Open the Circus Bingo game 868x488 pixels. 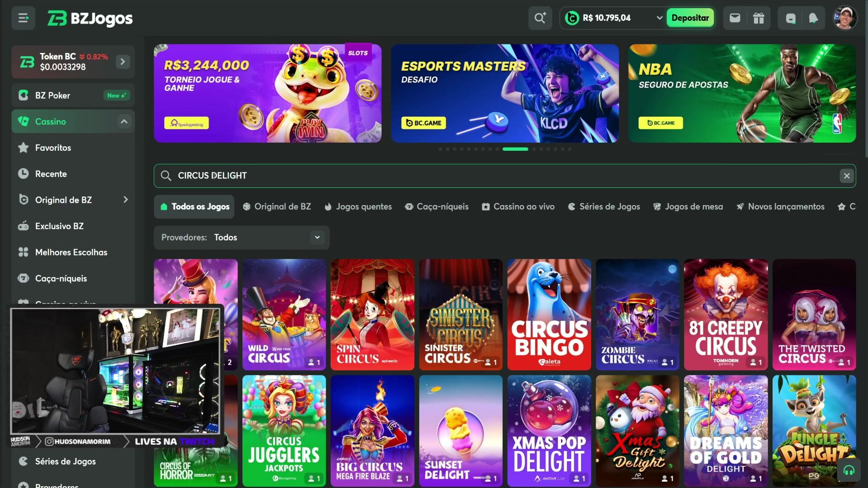[549, 315]
